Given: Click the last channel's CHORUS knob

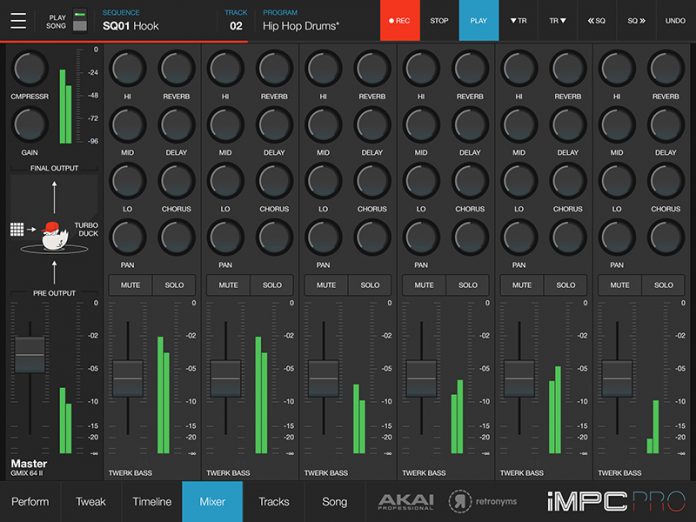Looking at the screenshot, I should click(x=665, y=181).
